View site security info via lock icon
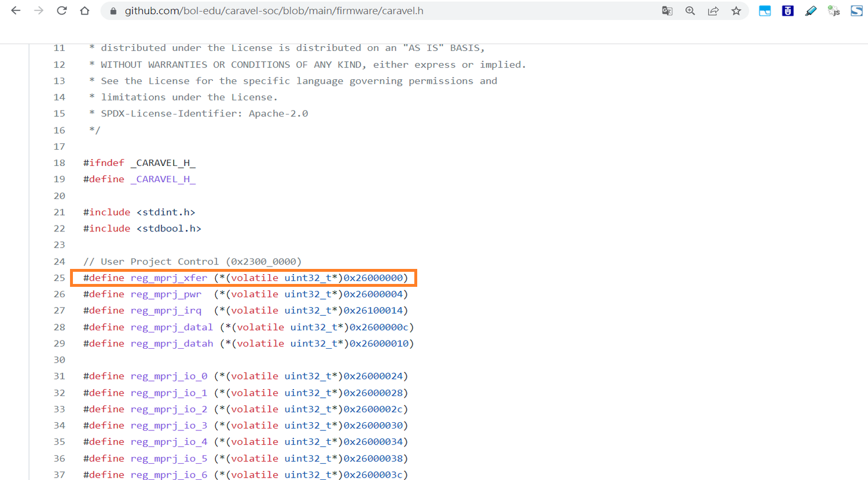 tap(112, 10)
